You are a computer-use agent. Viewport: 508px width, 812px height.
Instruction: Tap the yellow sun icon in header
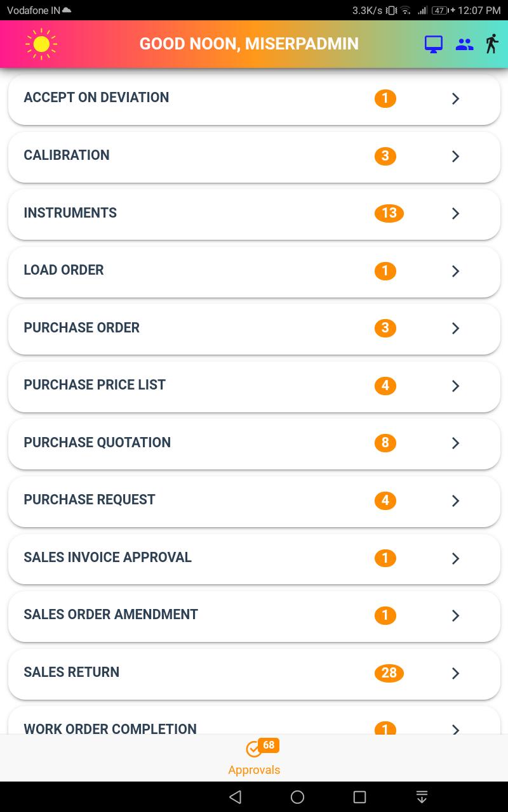click(x=41, y=44)
